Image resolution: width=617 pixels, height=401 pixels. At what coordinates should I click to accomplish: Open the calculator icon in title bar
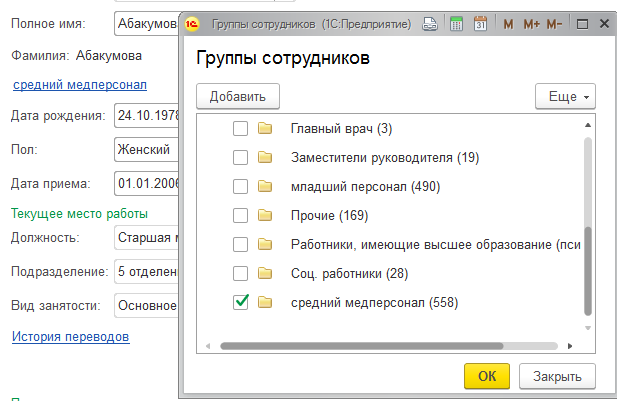(456, 24)
